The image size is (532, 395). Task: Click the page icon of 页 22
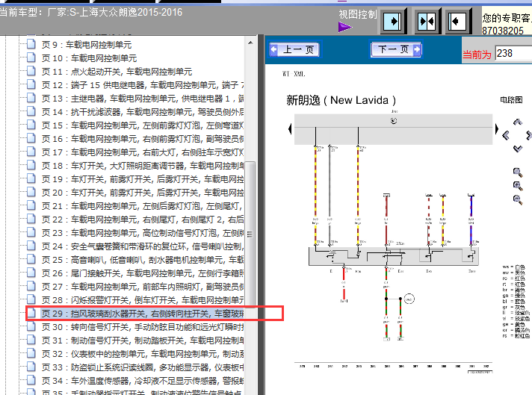click(31, 219)
